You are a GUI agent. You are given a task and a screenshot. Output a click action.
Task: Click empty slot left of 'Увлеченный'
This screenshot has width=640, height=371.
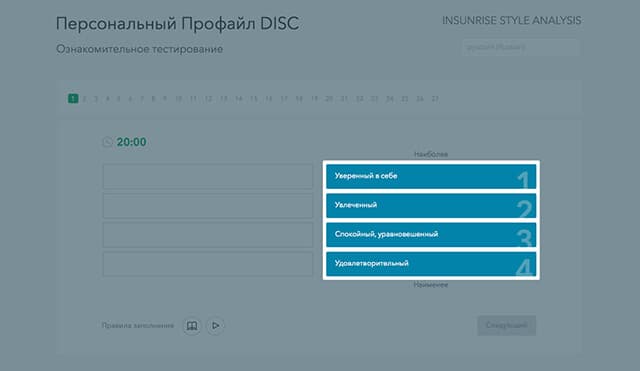(x=208, y=206)
